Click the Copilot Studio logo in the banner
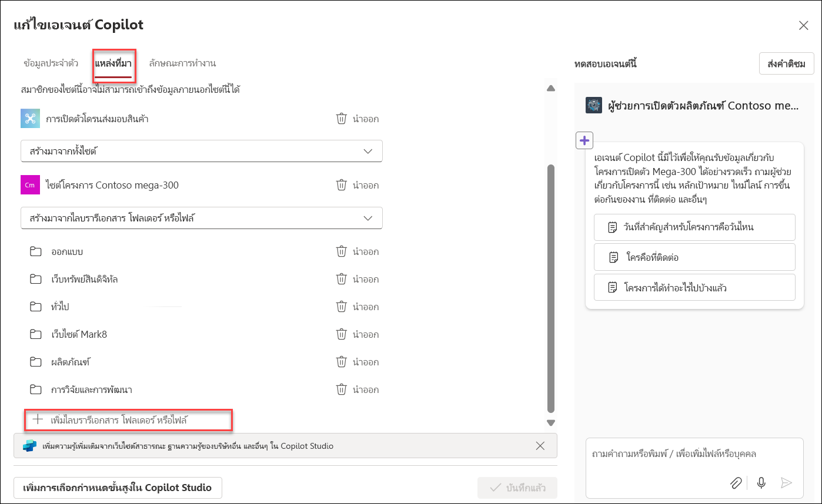This screenshot has width=822, height=504. coord(29,446)
